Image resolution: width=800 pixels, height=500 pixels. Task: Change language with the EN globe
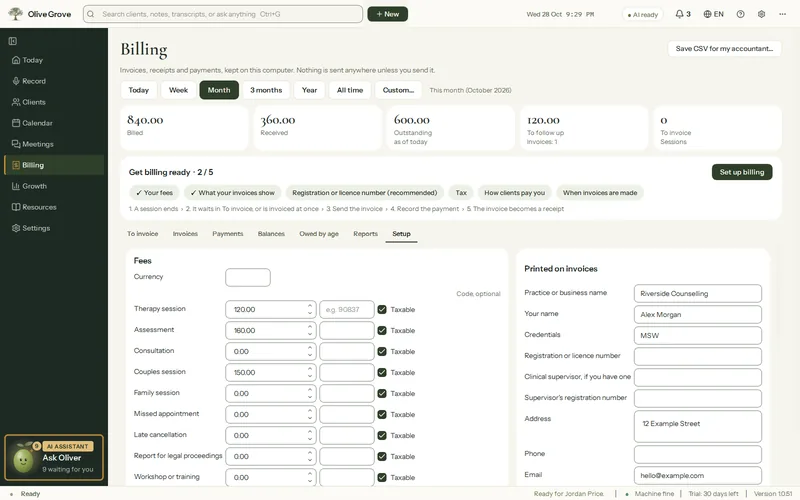[x=713, y=14]
